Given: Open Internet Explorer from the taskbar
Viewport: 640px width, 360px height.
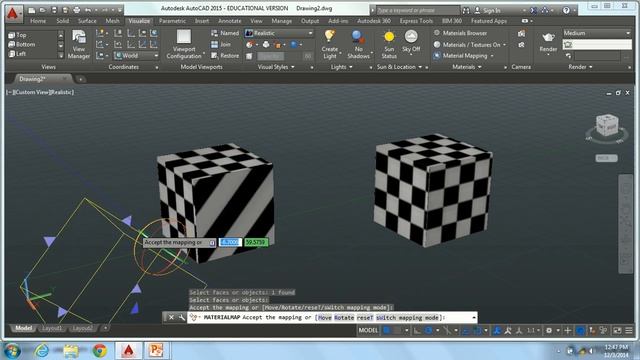Looking at the screenshot, I should coord(42,351).
